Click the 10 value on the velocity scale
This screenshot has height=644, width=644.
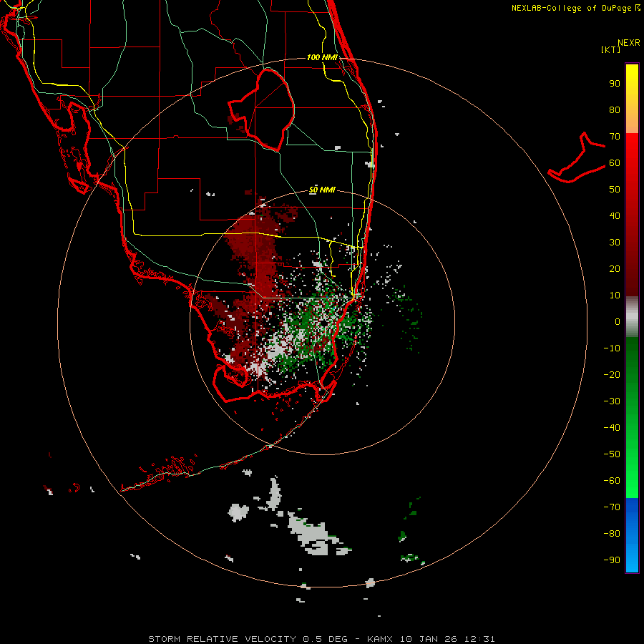click(x=615, y=296)
